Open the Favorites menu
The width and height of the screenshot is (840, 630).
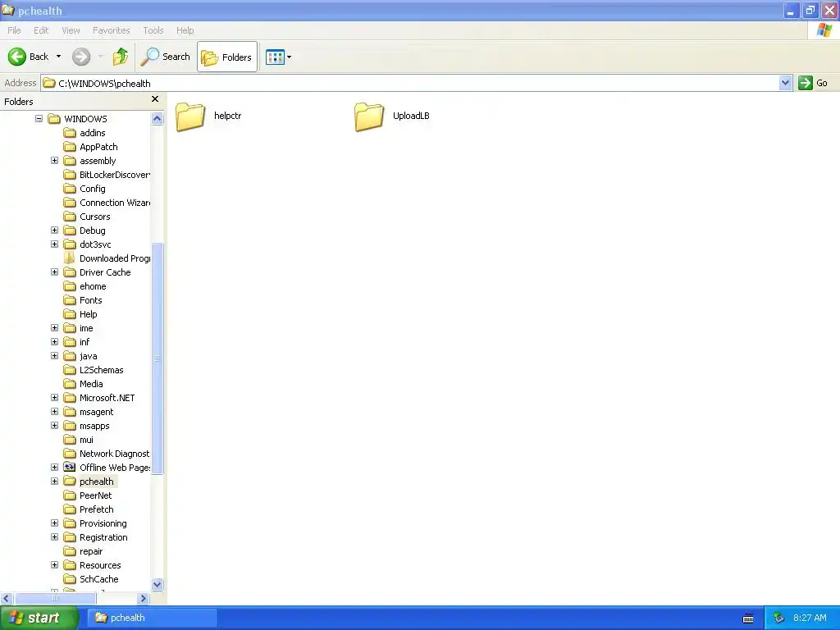point(112,30)
